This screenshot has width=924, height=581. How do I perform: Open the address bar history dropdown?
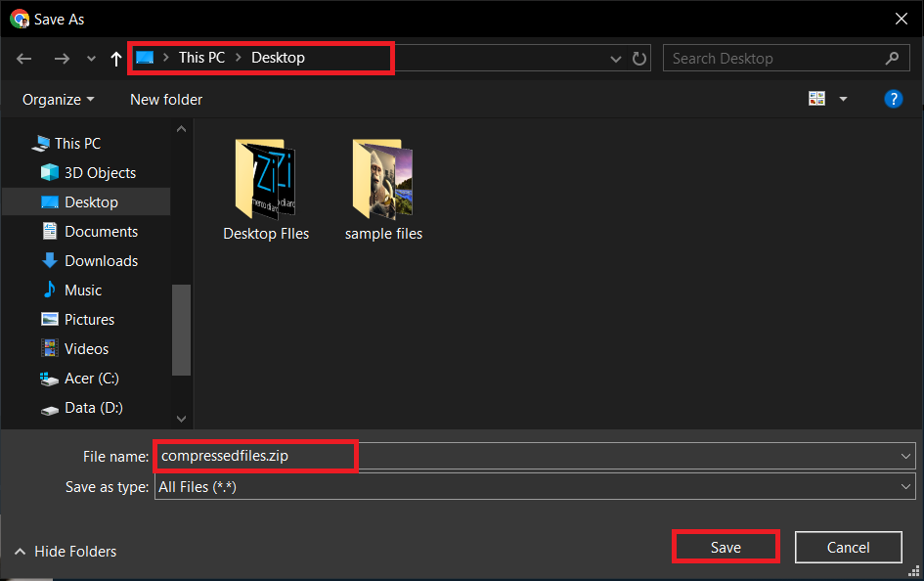point(616,58)
